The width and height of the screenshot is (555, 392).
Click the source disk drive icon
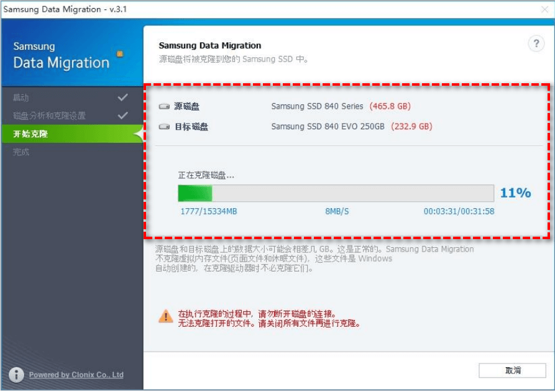pyautogui.click(x=164, y=107)
